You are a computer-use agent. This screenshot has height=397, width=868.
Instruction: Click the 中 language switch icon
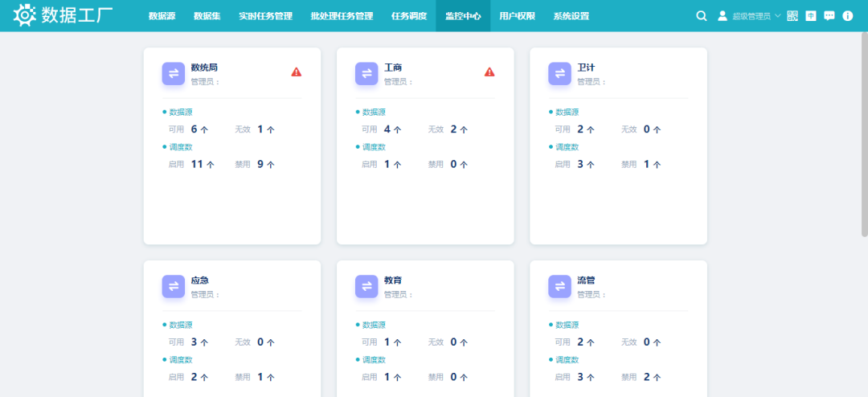(x=811, y=16)
